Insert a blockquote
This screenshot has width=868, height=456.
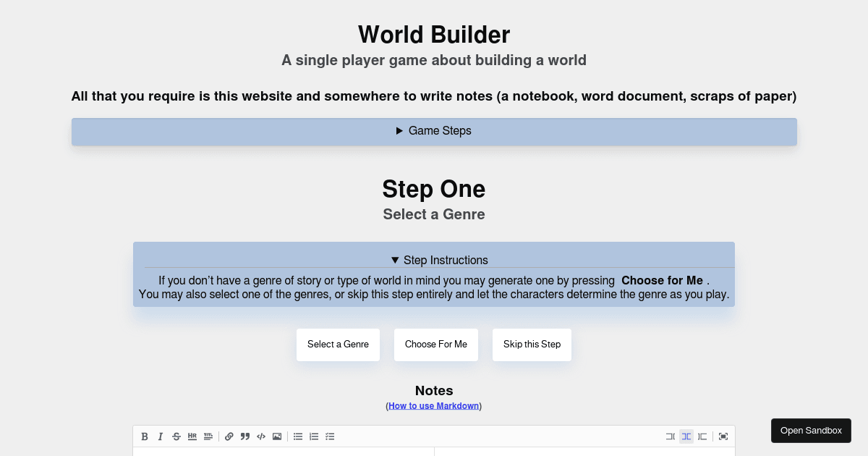click(x=244, y=436)
